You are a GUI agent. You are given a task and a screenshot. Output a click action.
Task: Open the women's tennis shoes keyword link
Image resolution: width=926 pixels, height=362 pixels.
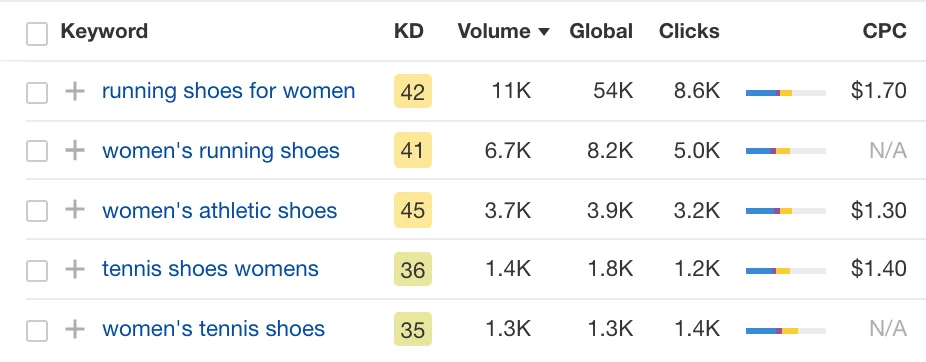[213, 329]
